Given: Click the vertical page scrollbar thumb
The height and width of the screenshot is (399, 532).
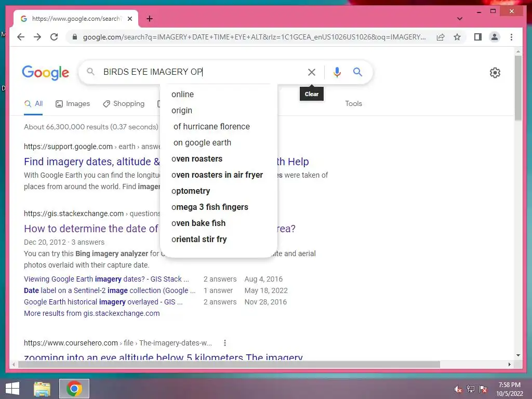Looking at the screenshot, I should [518, 87].
